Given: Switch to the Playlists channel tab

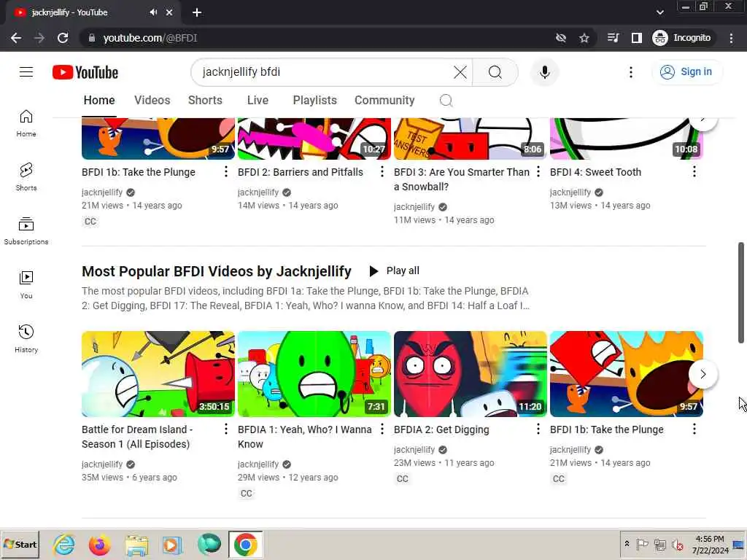Looking at the screenshot, I should coord(315,101).
